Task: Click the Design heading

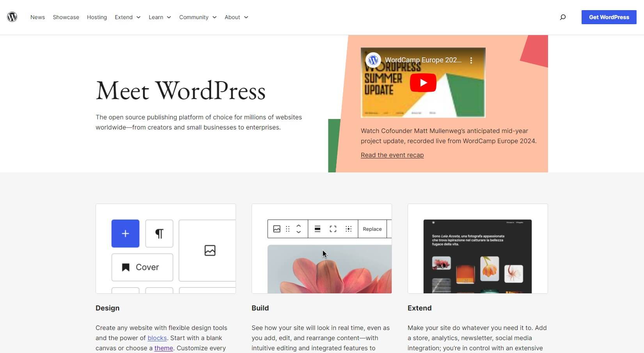Action: (107, 308)
